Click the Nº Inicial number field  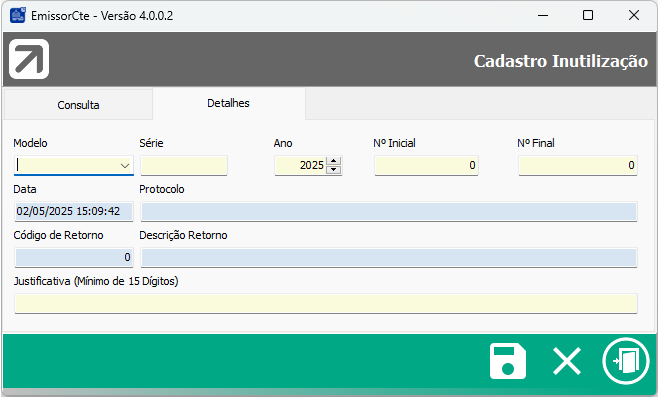click(x=426, y=165)
